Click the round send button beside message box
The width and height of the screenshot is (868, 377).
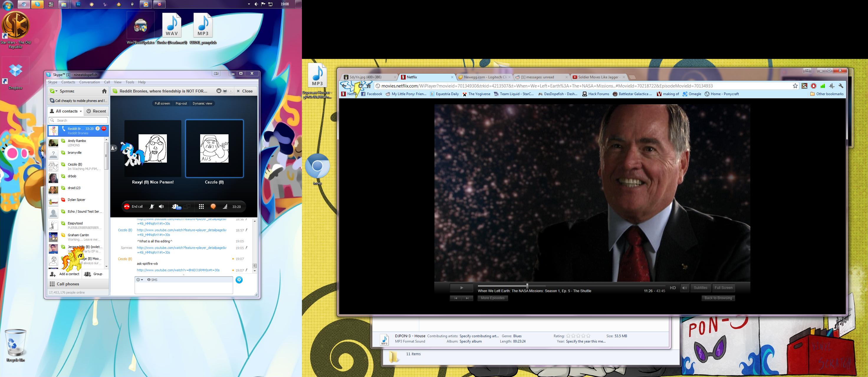coord(239,280)
